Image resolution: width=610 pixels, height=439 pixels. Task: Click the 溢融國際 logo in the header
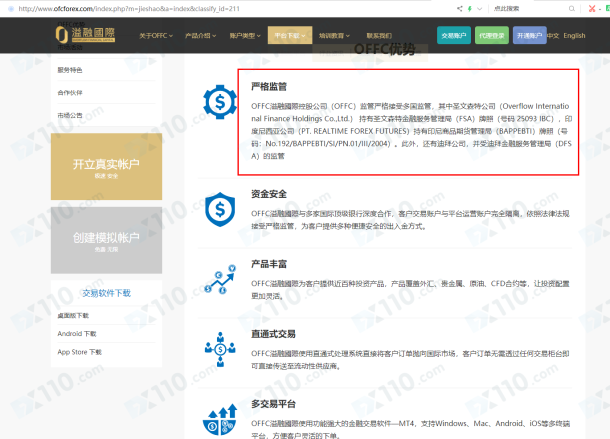pos(85,34)
